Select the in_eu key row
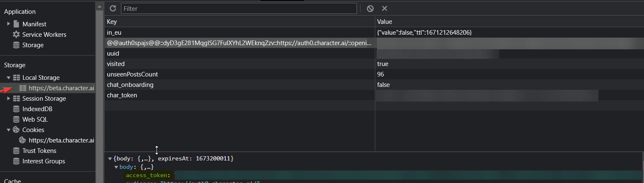The height and width of the screenshot is (183, 644). tap(240, 33)
